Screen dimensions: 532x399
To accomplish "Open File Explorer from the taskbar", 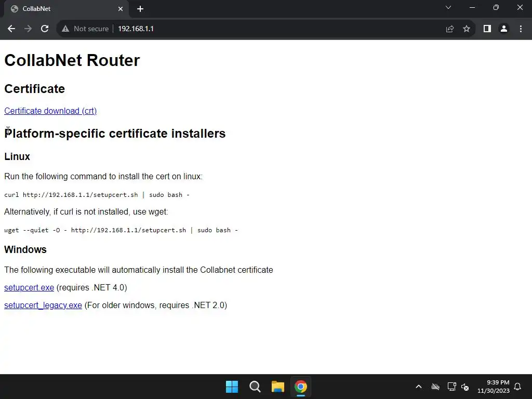I will click(278, 387).
